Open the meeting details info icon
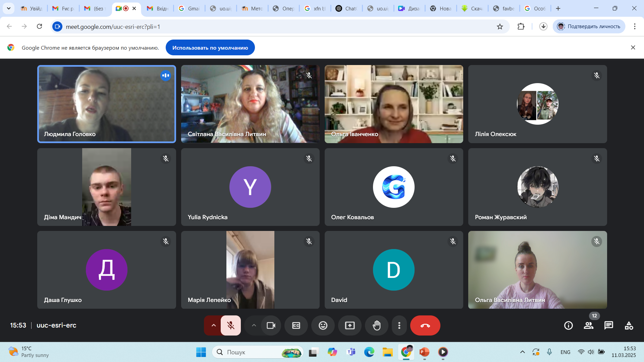 click(x=569, y=325)
